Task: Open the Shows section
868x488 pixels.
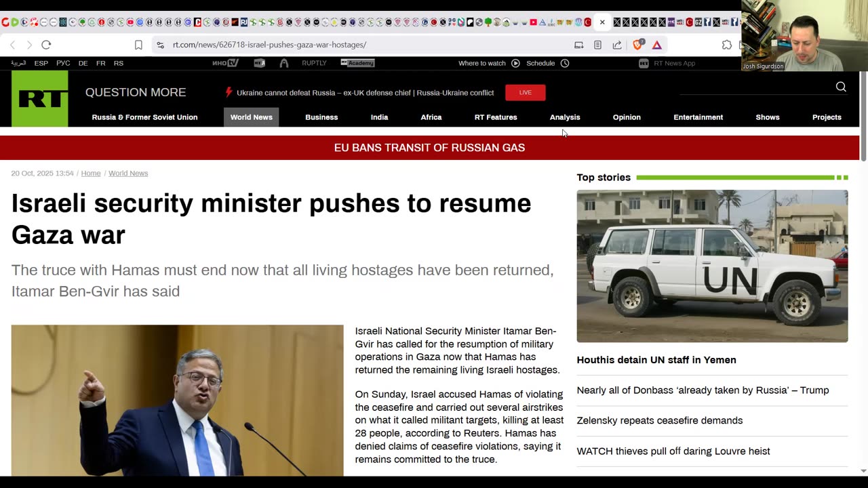Action: 768,117
